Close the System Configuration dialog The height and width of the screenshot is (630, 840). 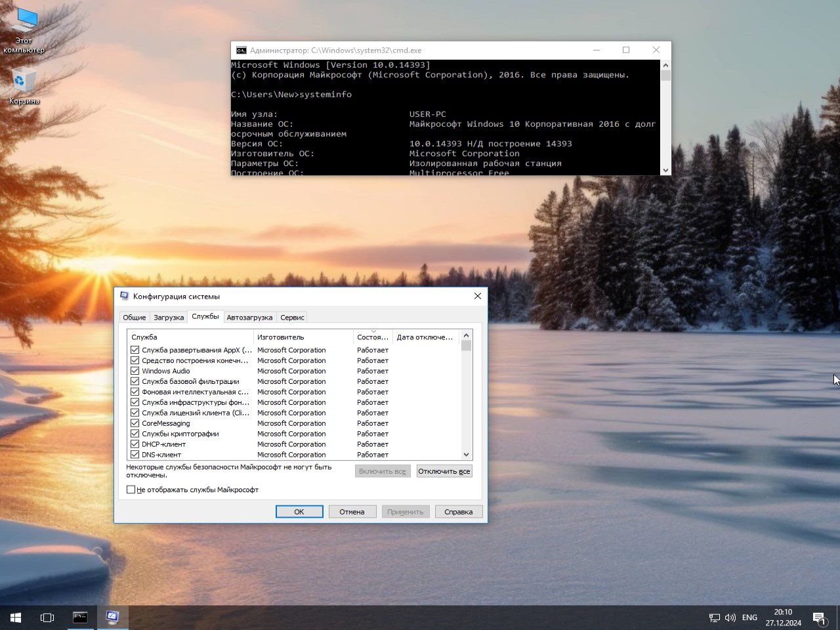pyautogui.click(x=478, y=296)
